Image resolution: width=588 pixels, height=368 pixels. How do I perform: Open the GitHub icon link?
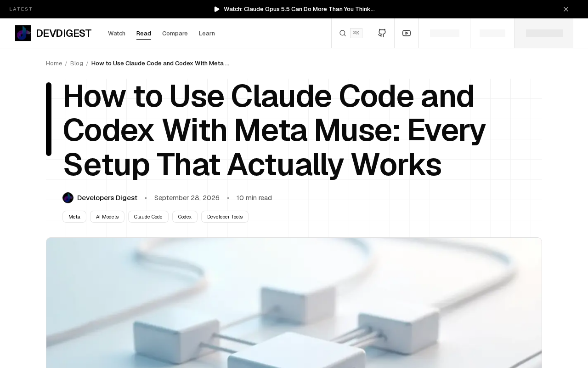(382, 33)
